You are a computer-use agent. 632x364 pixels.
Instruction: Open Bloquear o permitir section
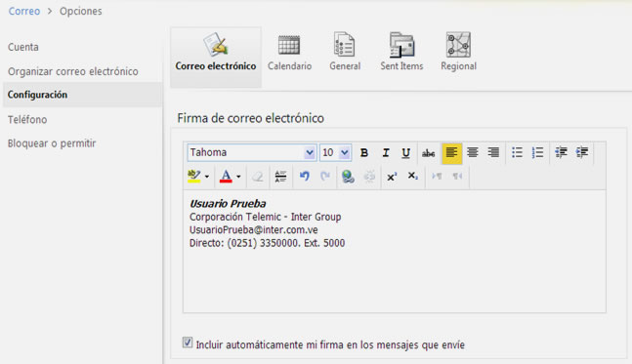pos(52,143)
